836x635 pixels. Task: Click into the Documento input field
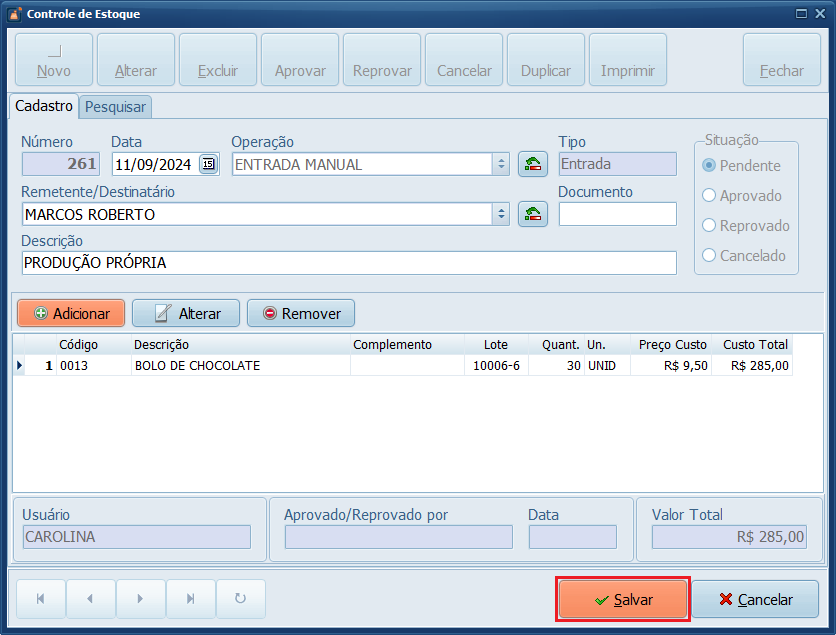pyautogui.click(x=617, y=214)
